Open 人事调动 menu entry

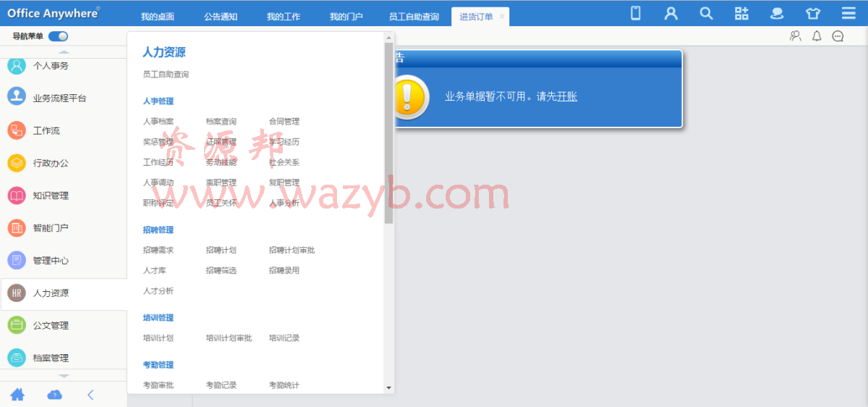pos(158,182)
